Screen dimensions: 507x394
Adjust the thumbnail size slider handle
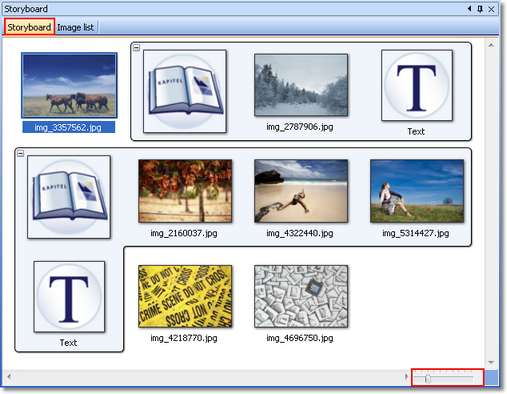pyautogui.click(x=428, y=379)
